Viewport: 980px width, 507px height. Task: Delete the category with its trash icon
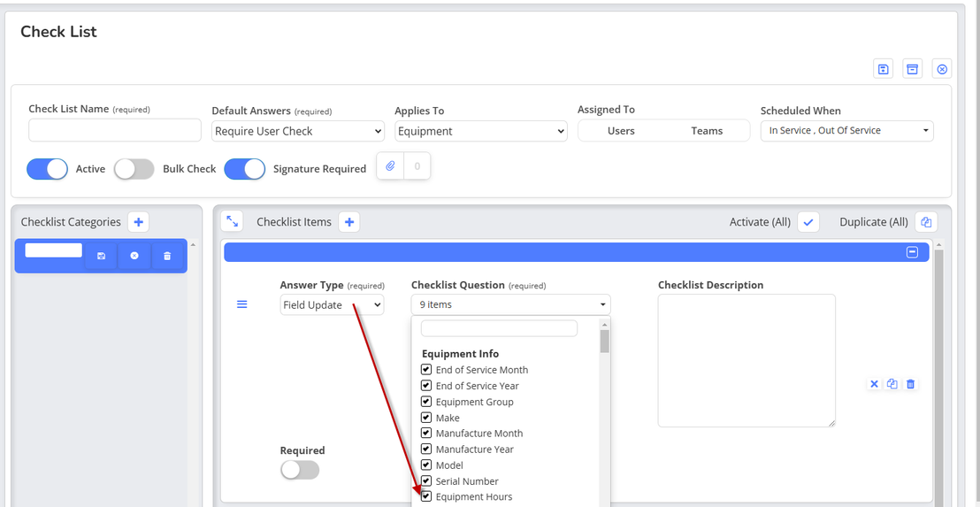pos(167,256)
